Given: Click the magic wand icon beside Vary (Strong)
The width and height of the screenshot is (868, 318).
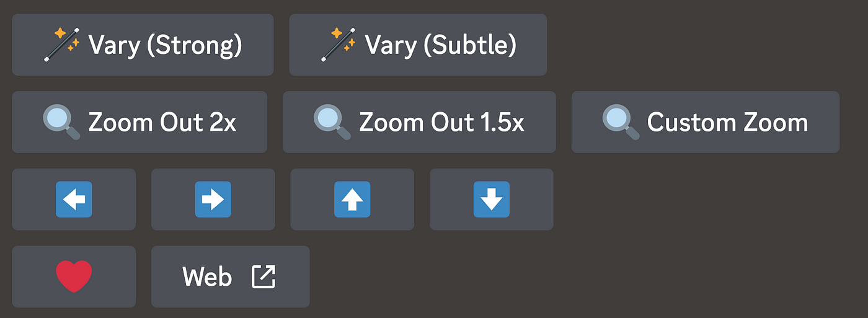Looking at the screenshot, I should point(62,45).
